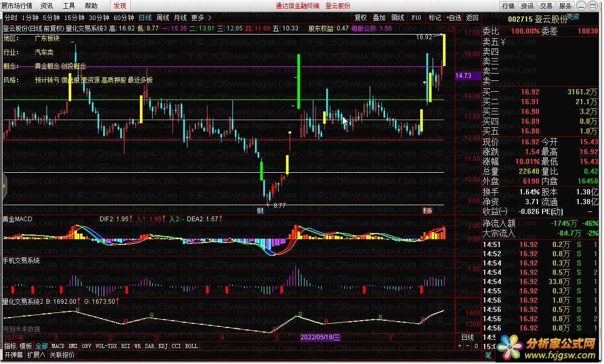Click the − zoom button near 日线
This screenshot has height=364, width=604.
(468, 346)
